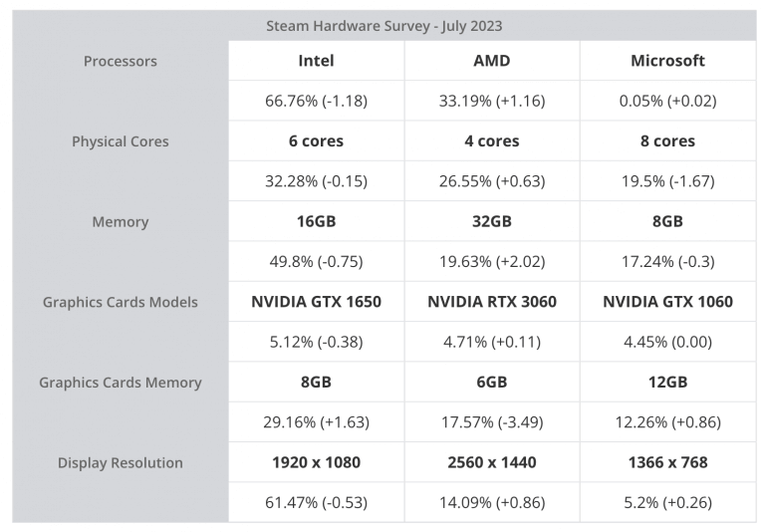Select the Physical Cores row label
The image size is (765, 532).
coord(121,141)
